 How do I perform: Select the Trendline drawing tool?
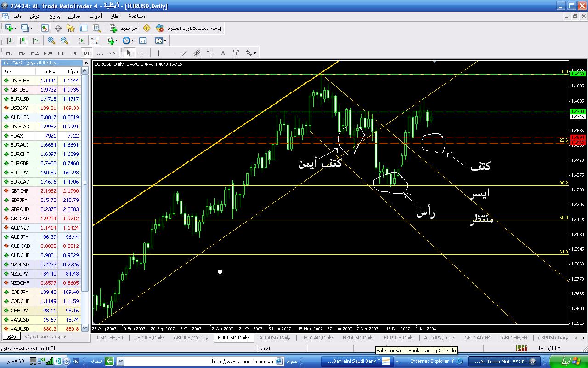click(185, 53)
